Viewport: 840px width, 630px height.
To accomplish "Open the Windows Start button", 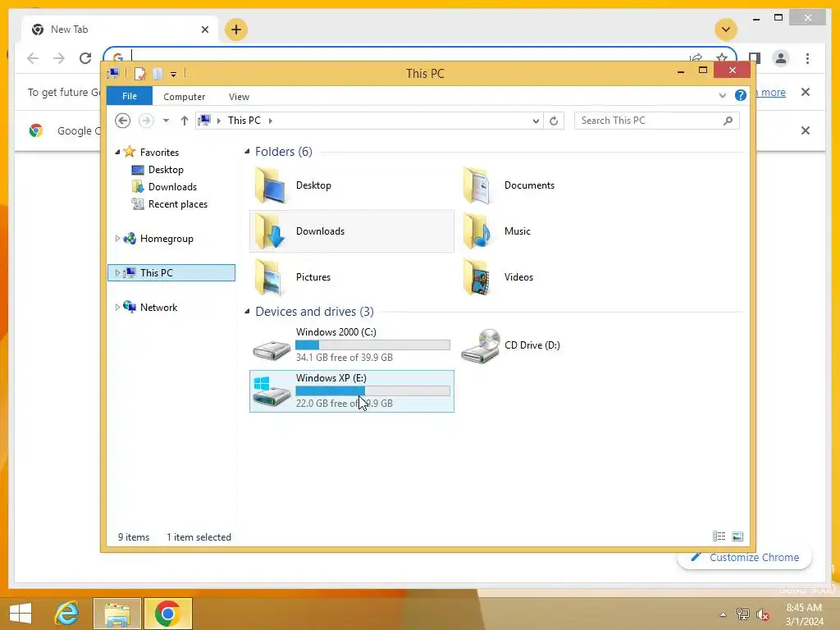I will click(x=21, y=614).
